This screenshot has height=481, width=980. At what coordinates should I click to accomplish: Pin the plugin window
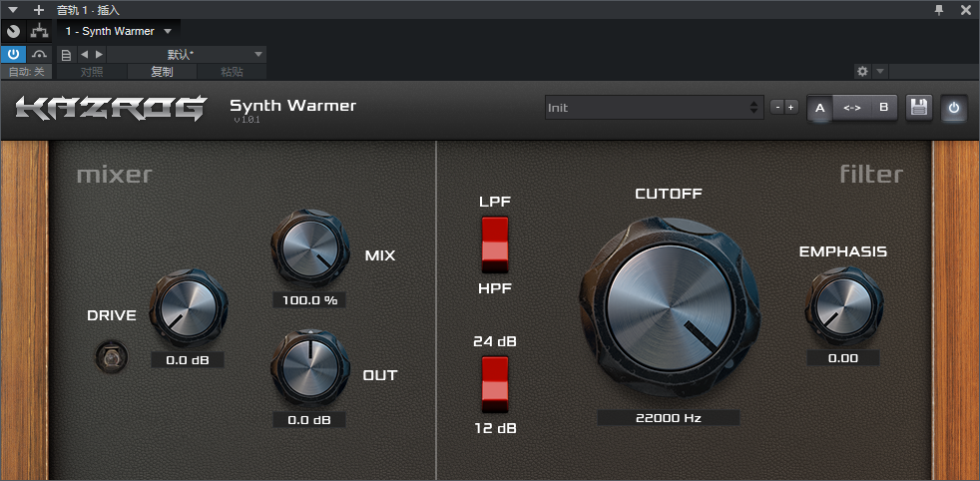(x=939, y=9)
